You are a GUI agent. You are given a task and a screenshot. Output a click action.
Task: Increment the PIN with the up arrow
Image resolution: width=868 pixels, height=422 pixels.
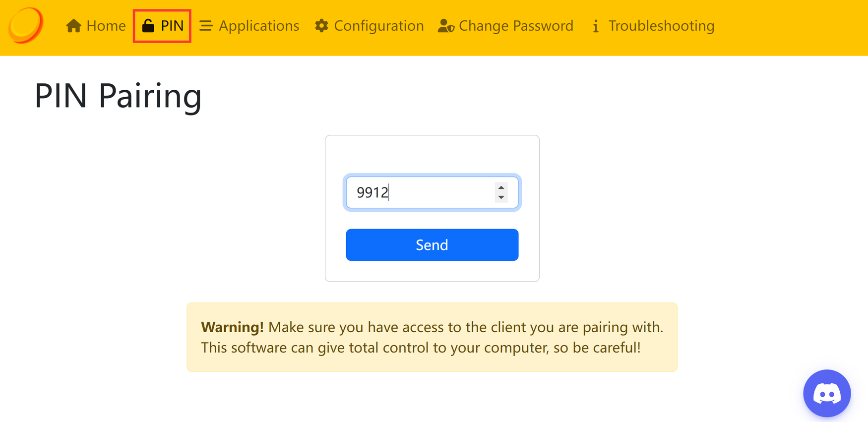coord(501,188)
